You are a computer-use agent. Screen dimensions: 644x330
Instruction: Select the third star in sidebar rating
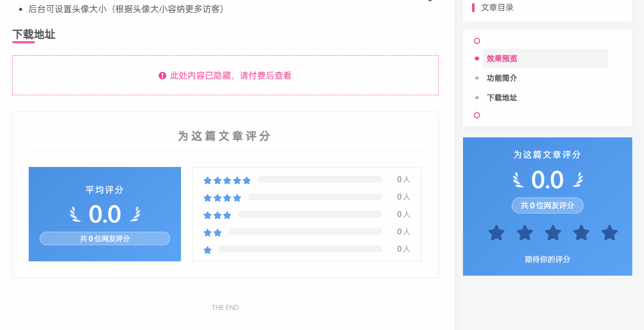point(553,233)
